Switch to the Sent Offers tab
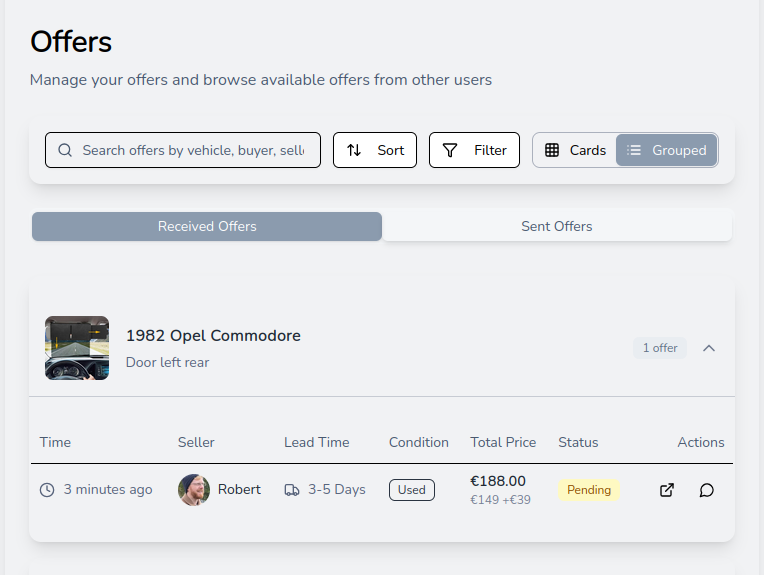764x575 pixels. coord(557,226)
